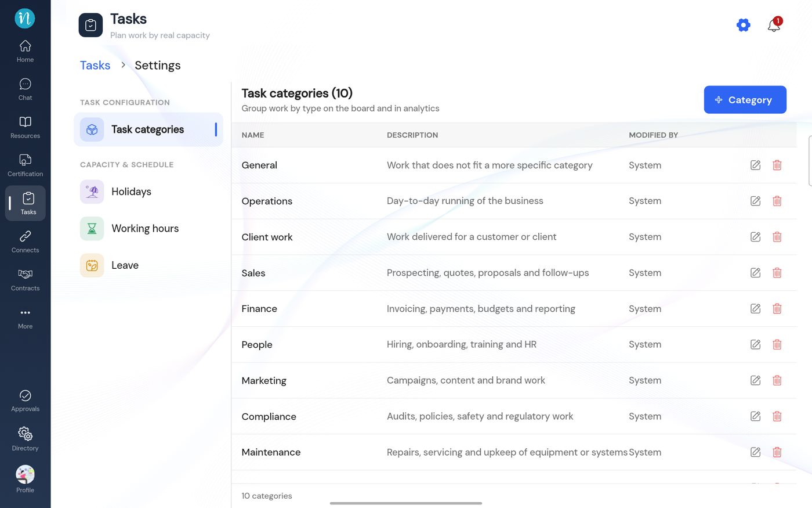
Task: Click description 'Campaigns, content and brand work'
Action: coord(466,380)
